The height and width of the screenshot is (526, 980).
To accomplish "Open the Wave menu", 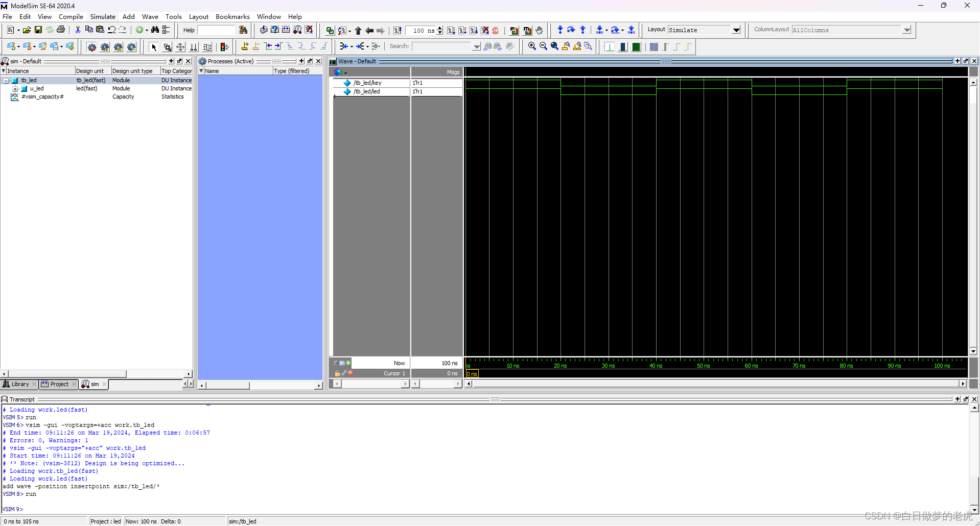I will (150, 16).
